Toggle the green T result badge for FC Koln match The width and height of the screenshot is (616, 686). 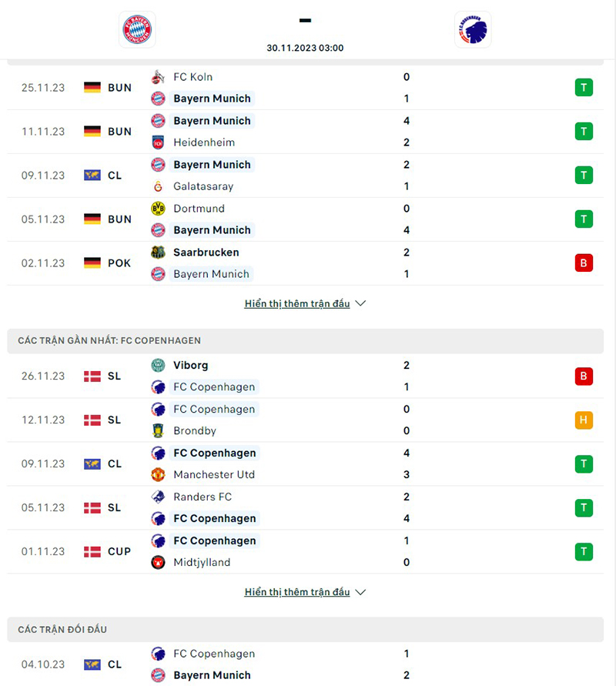tap(584, 87)
